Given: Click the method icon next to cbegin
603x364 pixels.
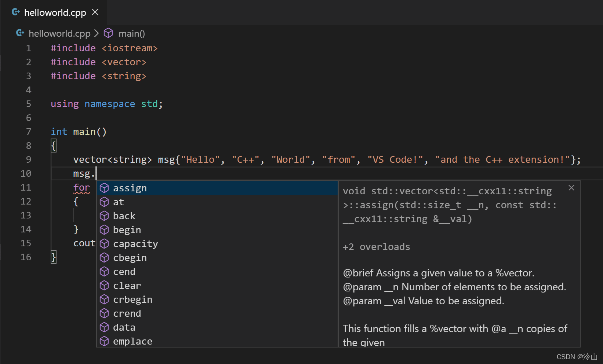Looking at the screenshot, I should (104, 258).
